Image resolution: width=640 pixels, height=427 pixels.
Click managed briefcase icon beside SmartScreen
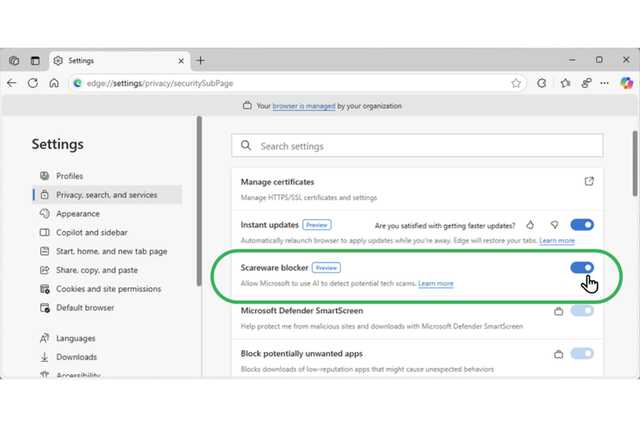(x=558, y=311)
